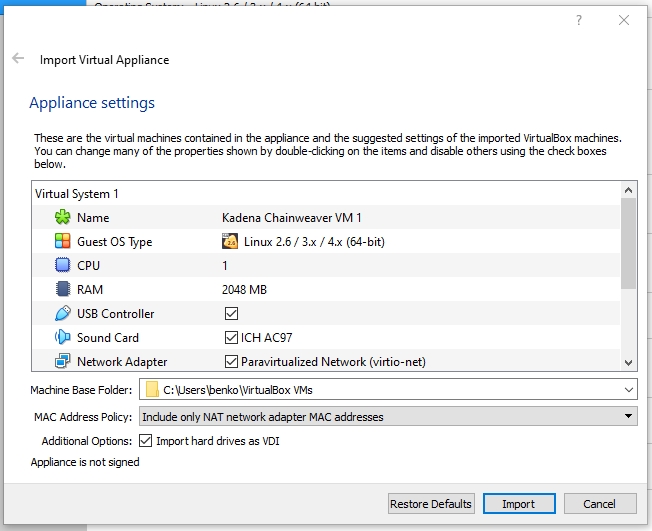Click the Sound Card speaker icon
Image resolution: width=652 pixels, height=531 pixels.
coord(63,338)
